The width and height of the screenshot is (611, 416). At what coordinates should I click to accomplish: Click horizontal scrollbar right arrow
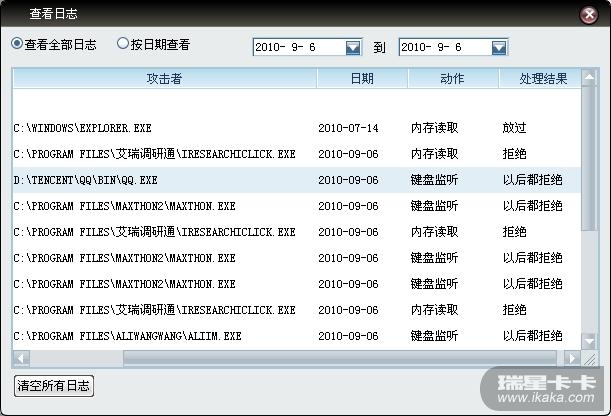(x=572, y=358)
